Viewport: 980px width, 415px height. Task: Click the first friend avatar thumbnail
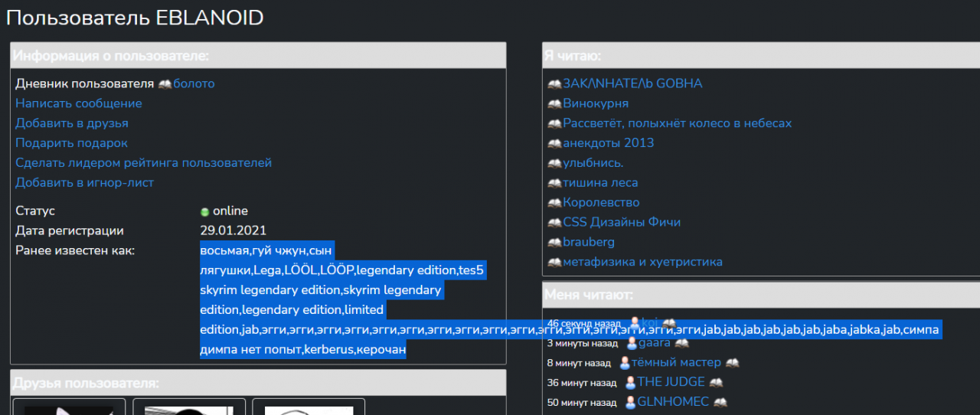[x=68, y=408]
